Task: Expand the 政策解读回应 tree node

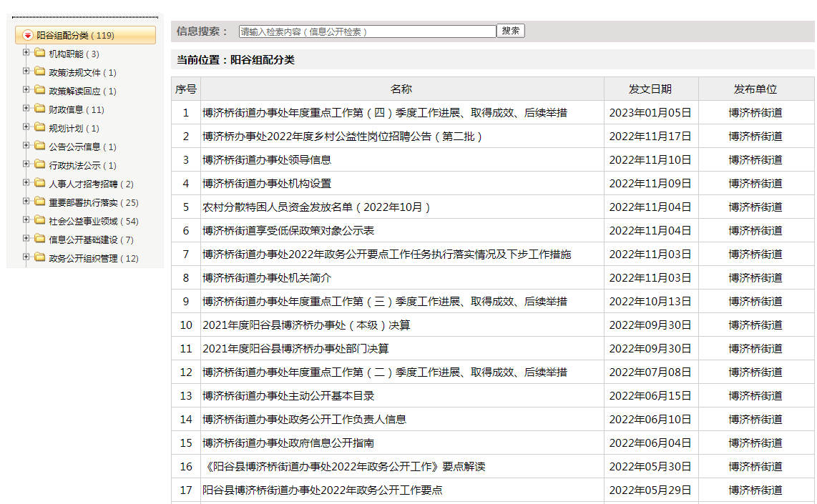Action: [26, 90]
